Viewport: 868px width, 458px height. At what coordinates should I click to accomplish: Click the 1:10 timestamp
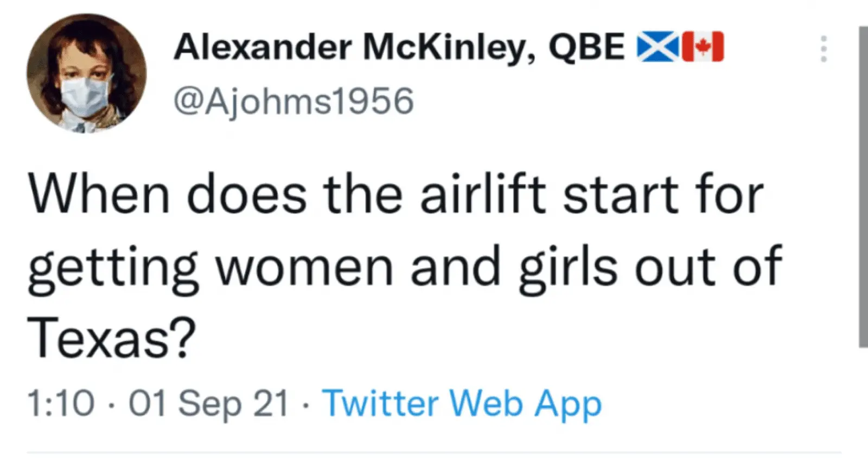point(61,404)
